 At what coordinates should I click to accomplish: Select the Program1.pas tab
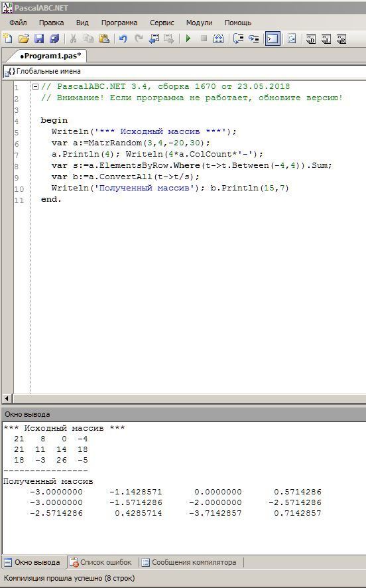[x=50, y=56]
